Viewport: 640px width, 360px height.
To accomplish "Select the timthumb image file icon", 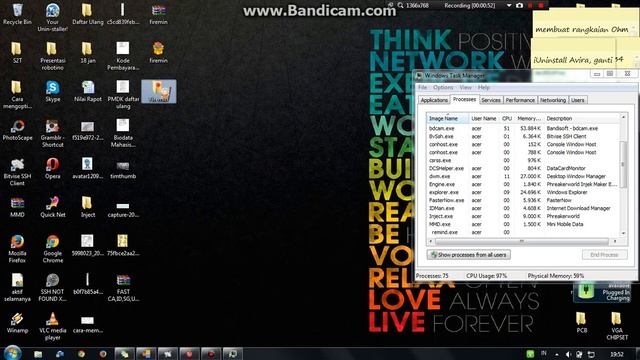I will pos(123,168).
